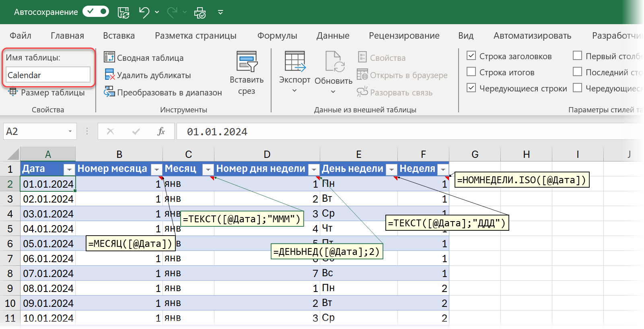Select cell with date 10.01.2024

pos(48,318)
